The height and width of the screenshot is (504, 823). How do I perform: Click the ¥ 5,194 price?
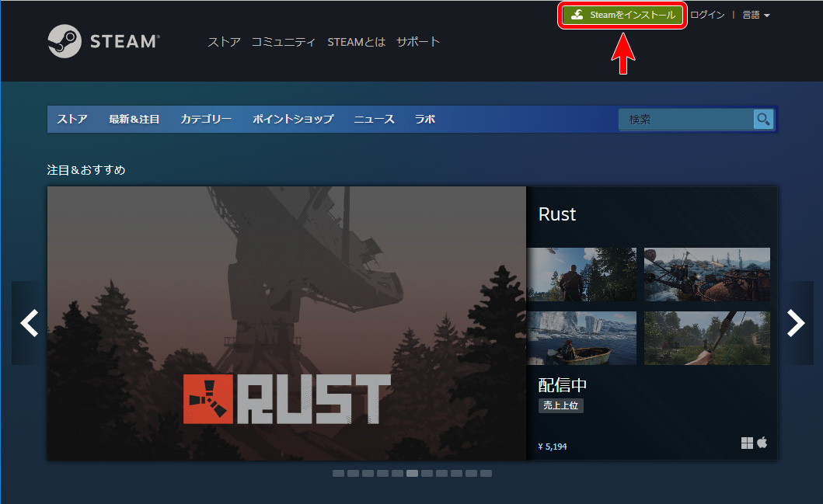point(553,447)
